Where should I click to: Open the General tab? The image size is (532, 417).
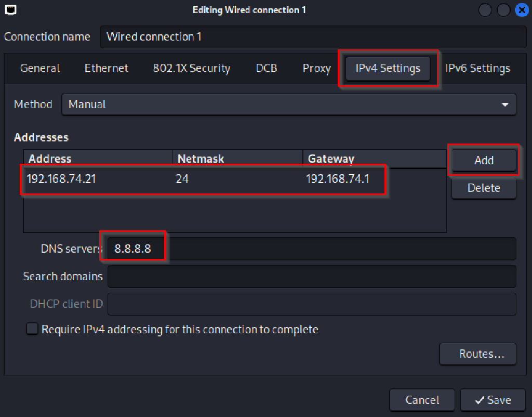coord(39,68)
